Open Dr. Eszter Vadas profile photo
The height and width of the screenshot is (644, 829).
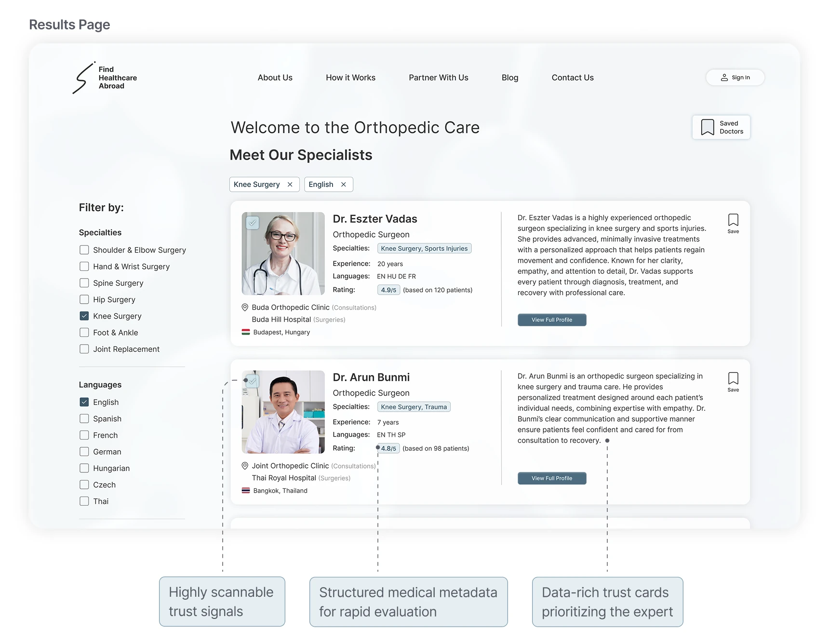point(283,254)
